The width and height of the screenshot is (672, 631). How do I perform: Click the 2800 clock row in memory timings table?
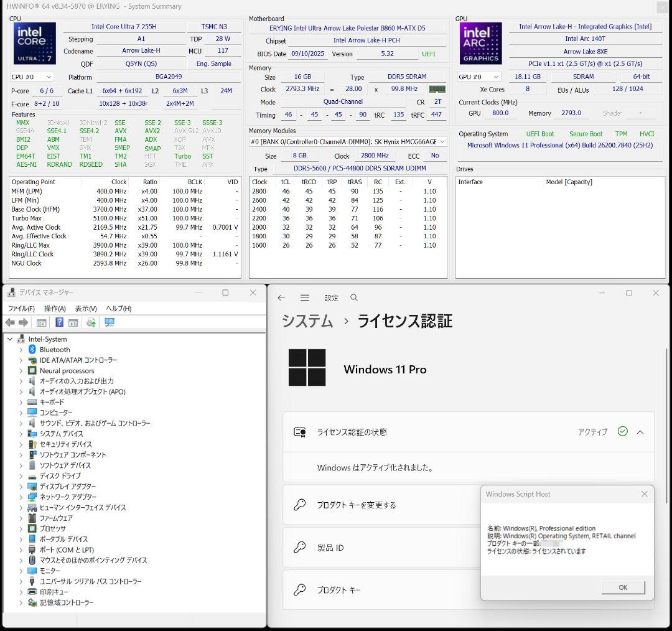tap(348, 191)
